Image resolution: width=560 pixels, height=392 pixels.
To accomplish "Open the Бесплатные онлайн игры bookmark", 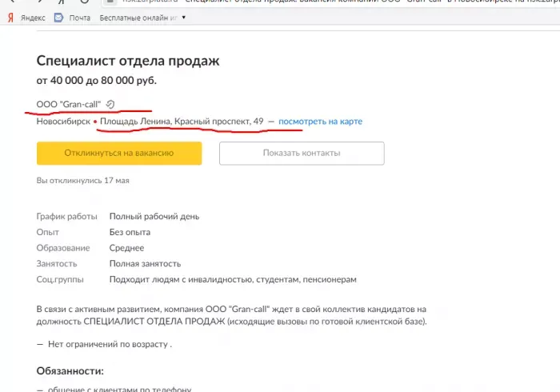I will click(138, 18).
